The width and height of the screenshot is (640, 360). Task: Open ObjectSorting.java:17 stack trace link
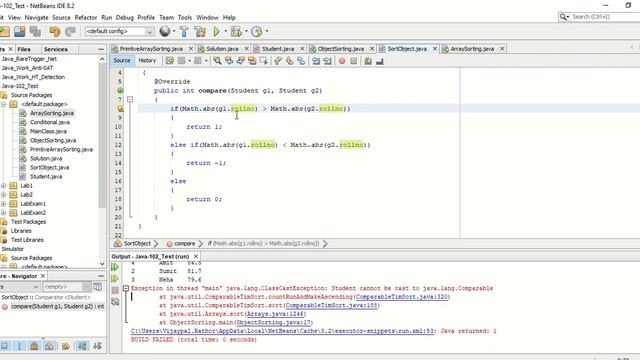[x=274, y=322]
